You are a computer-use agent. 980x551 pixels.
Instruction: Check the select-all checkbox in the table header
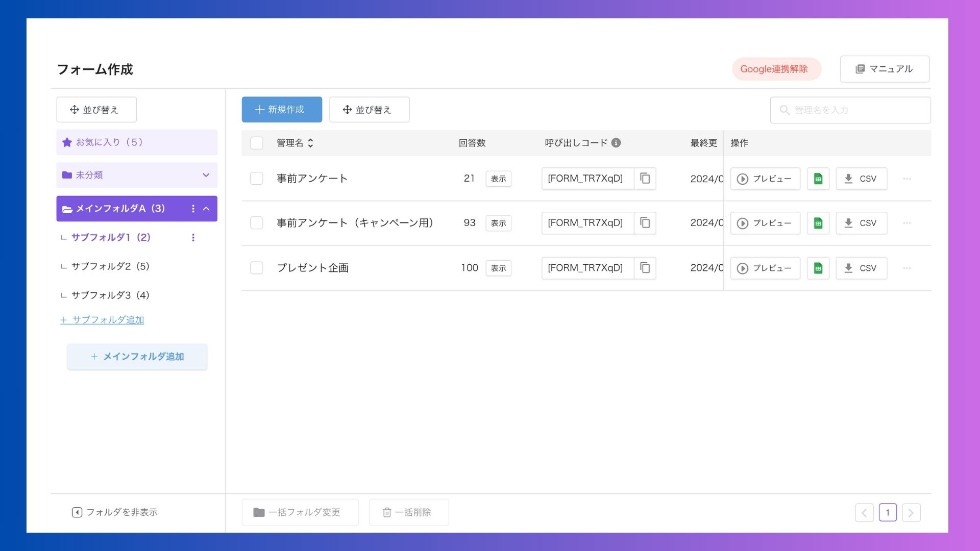click(257, 143)
